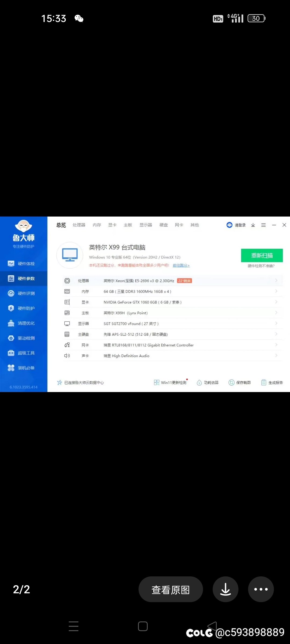Click the memory row icon

coord(67,291)
